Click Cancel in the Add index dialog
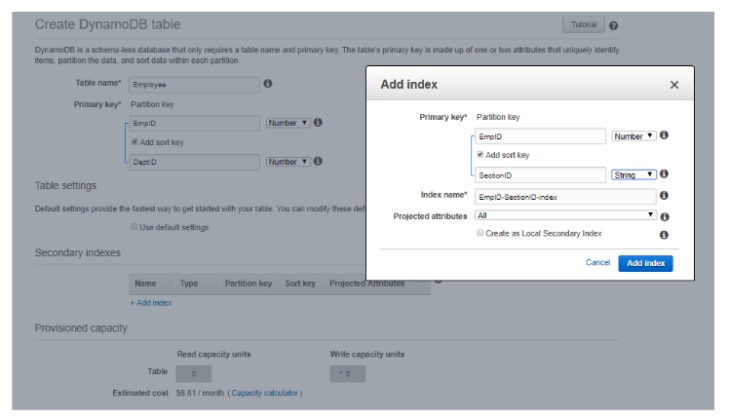729x420 pixels. pyautogui.click(x=597, y=263)
